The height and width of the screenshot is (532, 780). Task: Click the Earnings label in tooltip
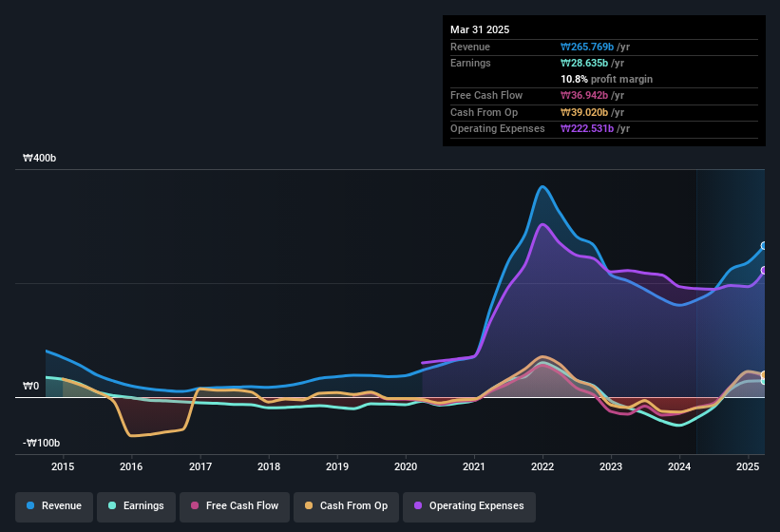[x=470, y=63]
